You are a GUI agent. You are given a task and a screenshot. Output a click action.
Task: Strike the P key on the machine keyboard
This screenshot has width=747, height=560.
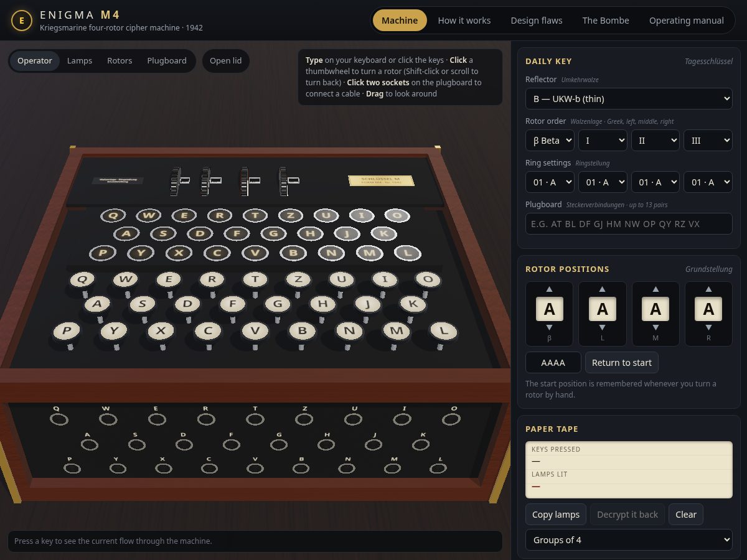point(67,331)
